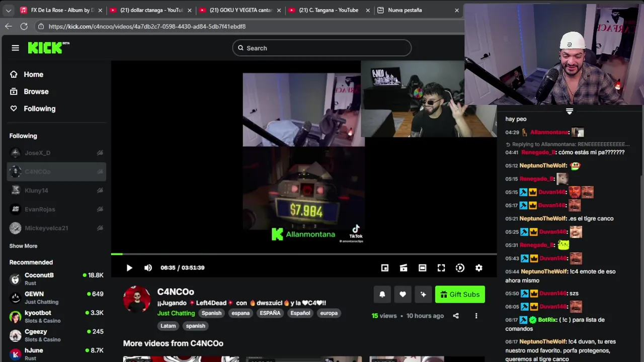
Task: Click Just Chatting category link
Action: click(x=176, y=313)
